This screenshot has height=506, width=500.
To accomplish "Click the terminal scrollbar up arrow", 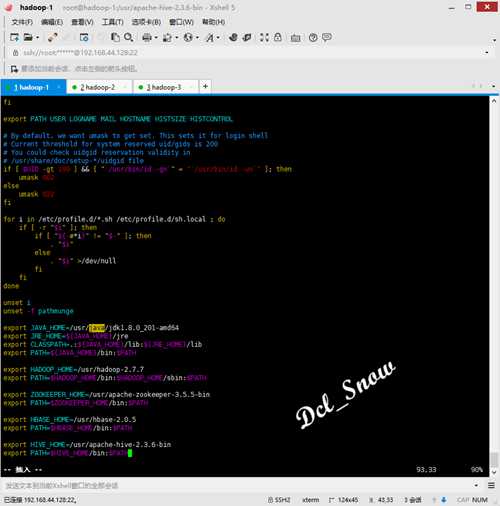I will tap(494, 101).
